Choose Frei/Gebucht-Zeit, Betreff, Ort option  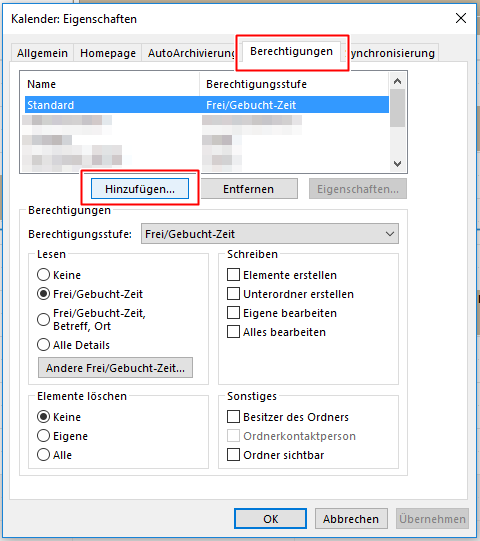(x=91, y=319)
